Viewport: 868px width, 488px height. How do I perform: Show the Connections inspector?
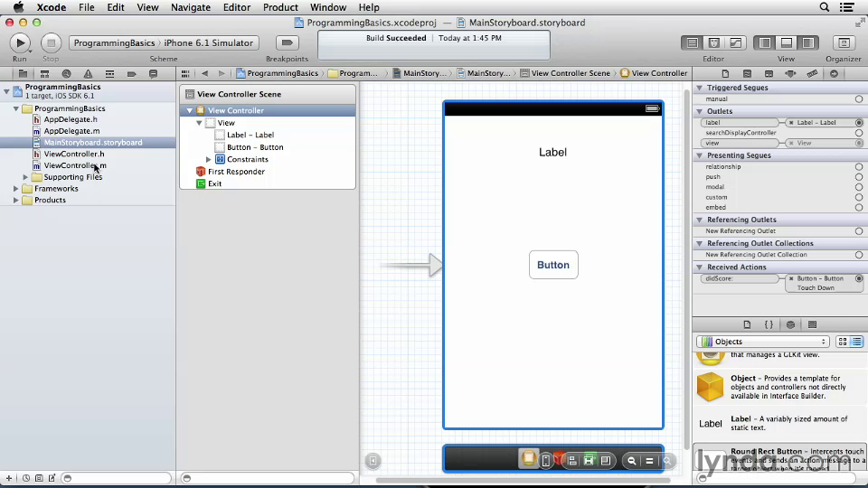point(834,73)
